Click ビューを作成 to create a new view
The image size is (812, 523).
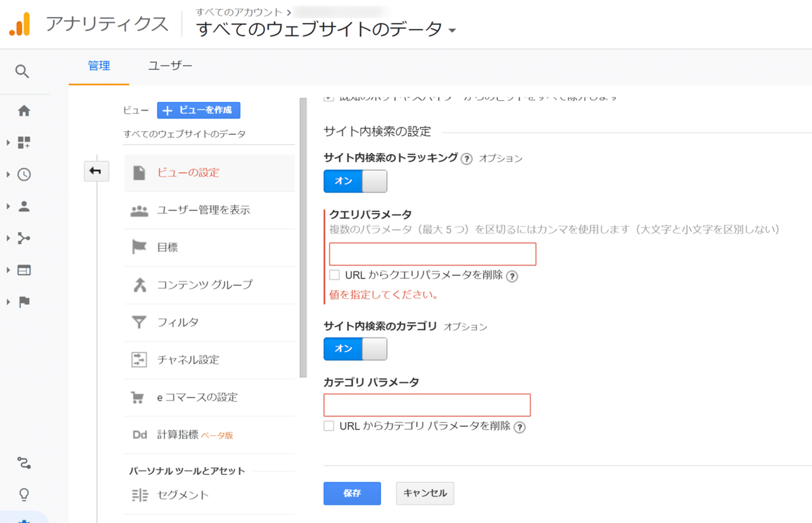pyautogui.click(x=198, y=110)
